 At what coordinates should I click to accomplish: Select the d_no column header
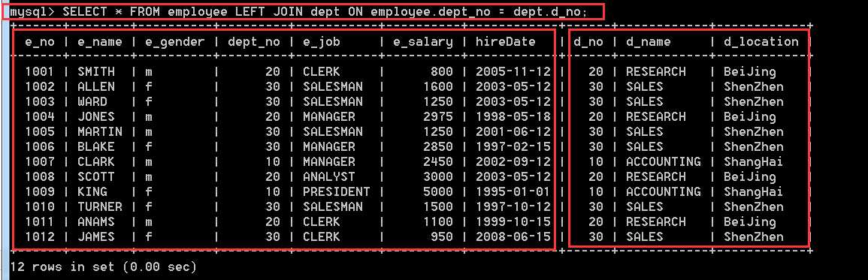click(588, 42)
